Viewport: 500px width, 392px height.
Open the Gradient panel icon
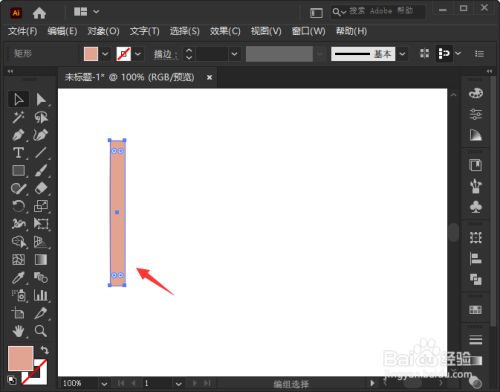click(476, 135)
